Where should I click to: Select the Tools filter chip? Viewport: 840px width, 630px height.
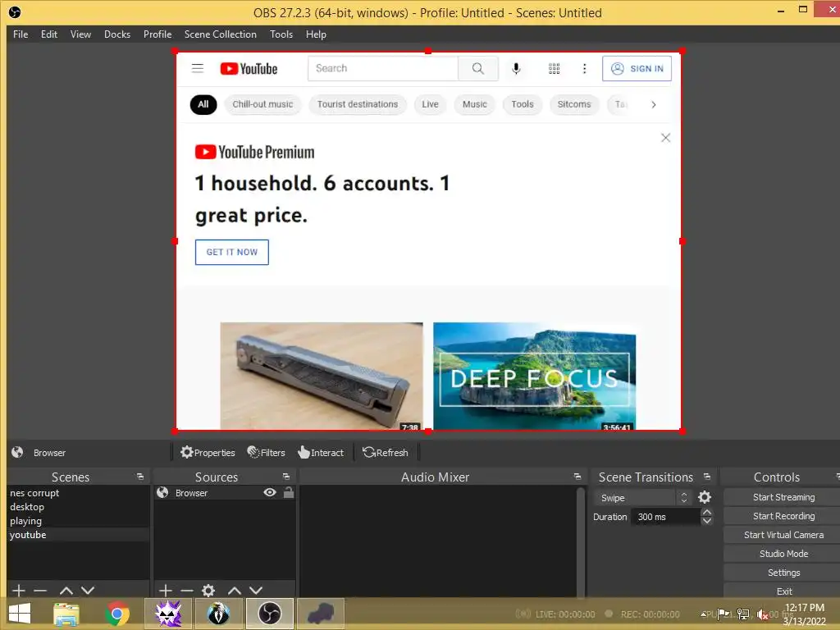(x=523, y=104)
